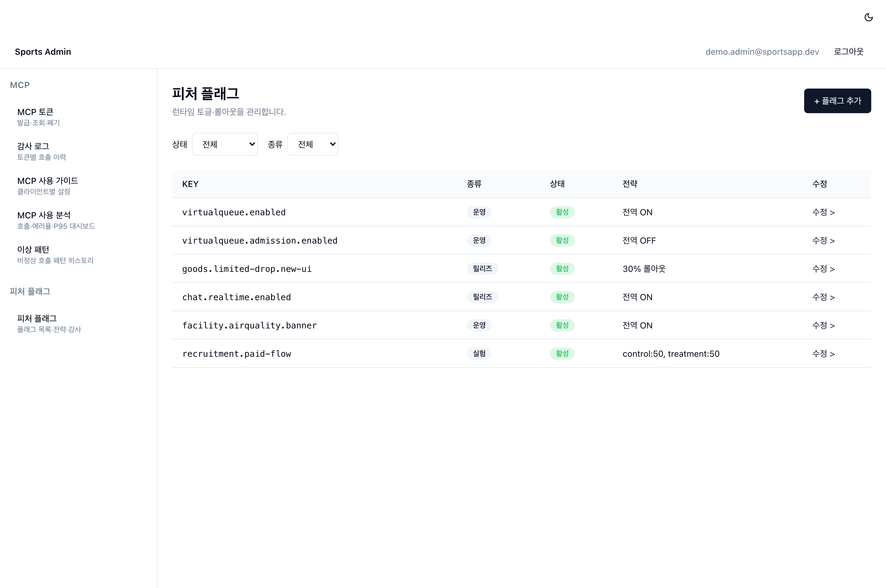Edit chat.realtime.enabled via 수정 link

pos(823,297)
